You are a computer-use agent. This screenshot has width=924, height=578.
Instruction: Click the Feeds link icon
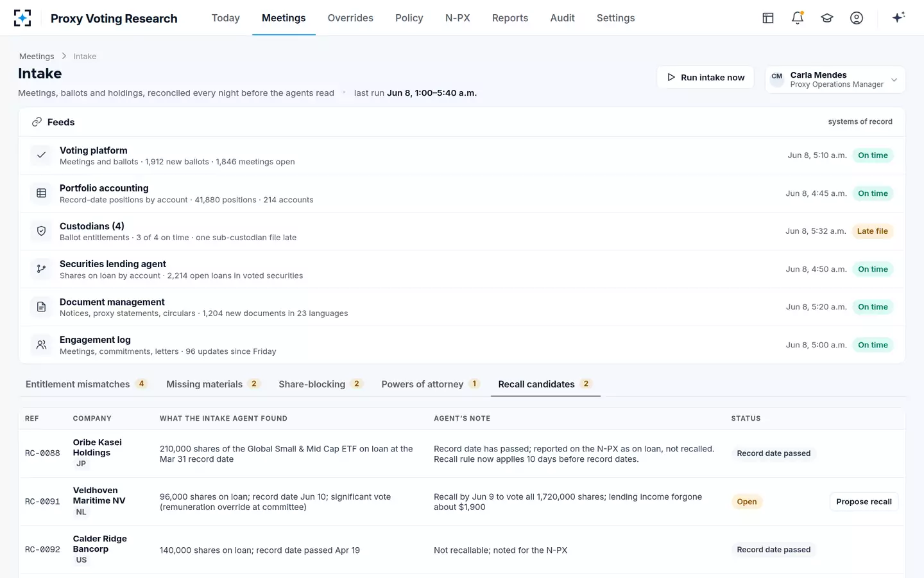pyautogui.click(x=37, y=122)
